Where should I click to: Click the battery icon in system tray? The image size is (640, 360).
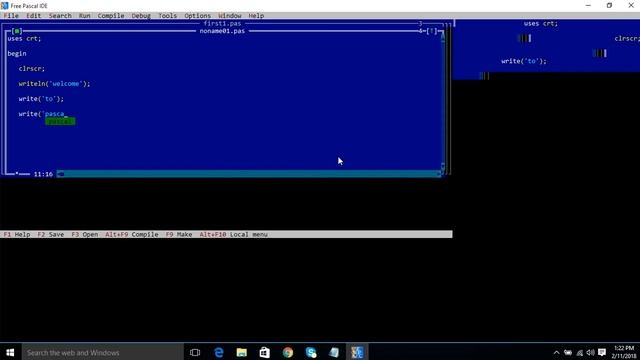point(568,352)
